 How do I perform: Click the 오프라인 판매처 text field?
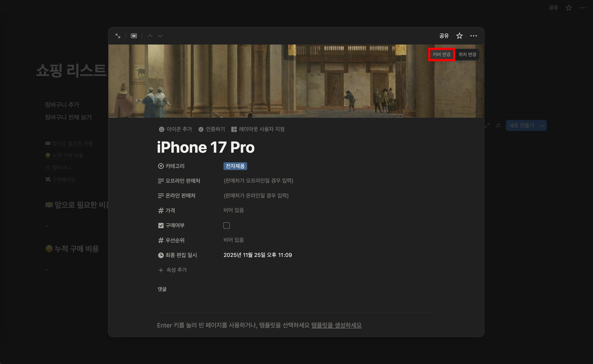point(258,181)
